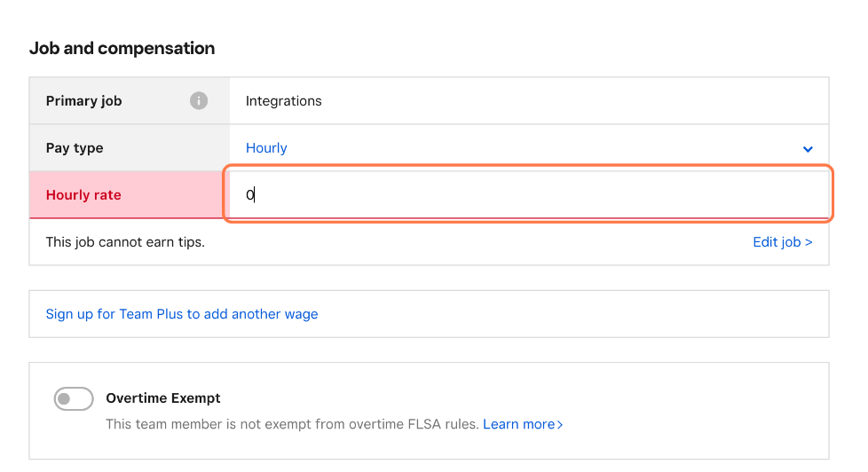The height and width of the screenshot is (472, 868).
Task: Click the arrow after Learn more
Action: tap(560, 425)
